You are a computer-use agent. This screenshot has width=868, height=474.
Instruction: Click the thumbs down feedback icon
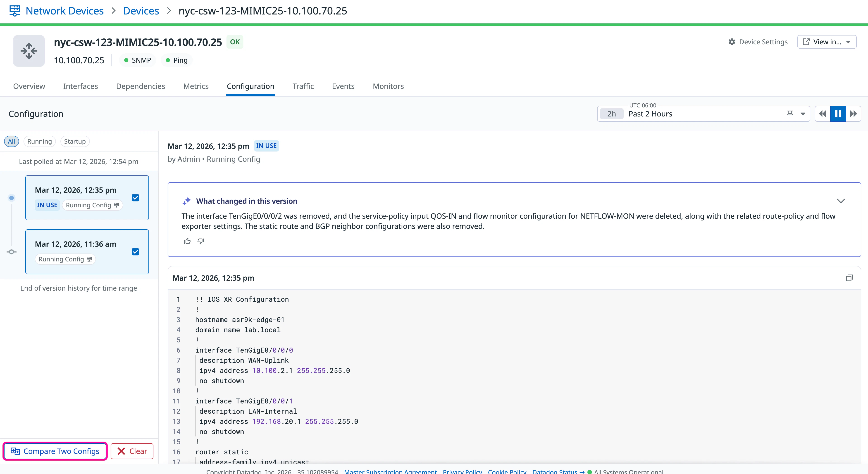[x=201, y=241]
